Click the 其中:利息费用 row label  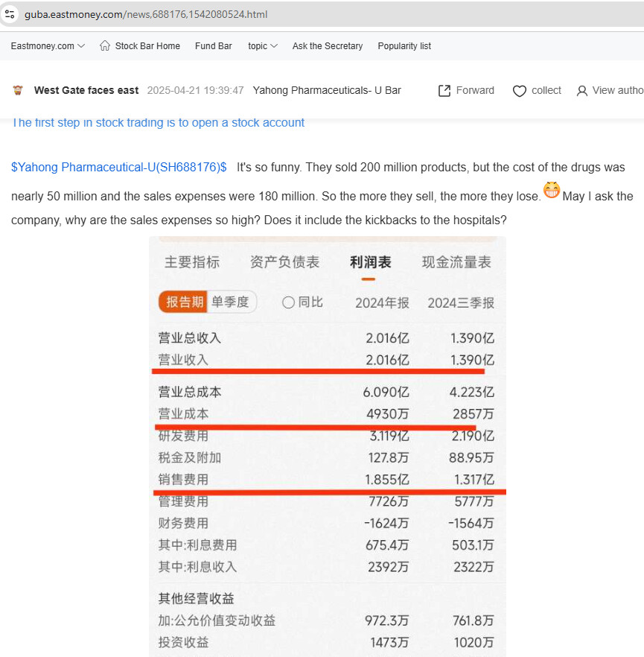coord(197,545)
